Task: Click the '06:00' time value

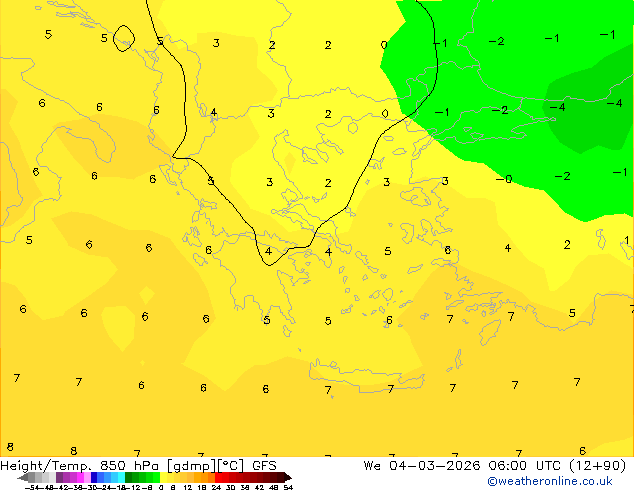Action: tap(507, 466)
